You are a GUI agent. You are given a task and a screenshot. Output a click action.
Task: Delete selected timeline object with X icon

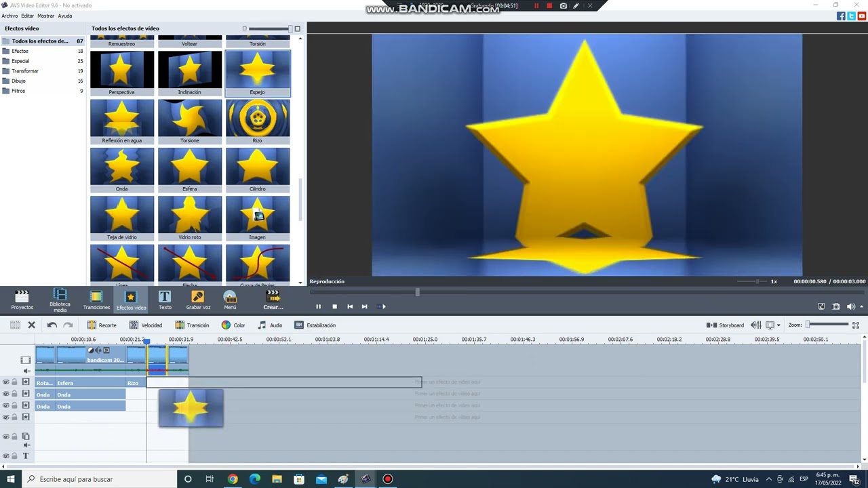click(31, 325)
